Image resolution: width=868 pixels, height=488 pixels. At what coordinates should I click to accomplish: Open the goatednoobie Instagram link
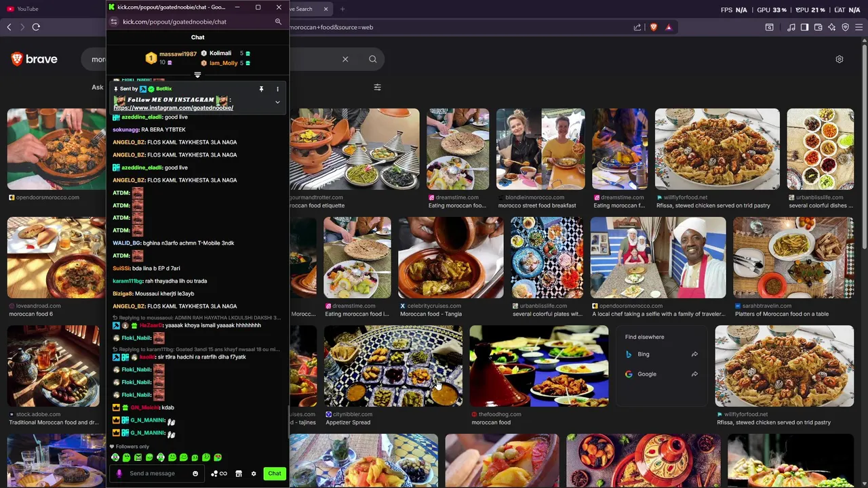174,108
